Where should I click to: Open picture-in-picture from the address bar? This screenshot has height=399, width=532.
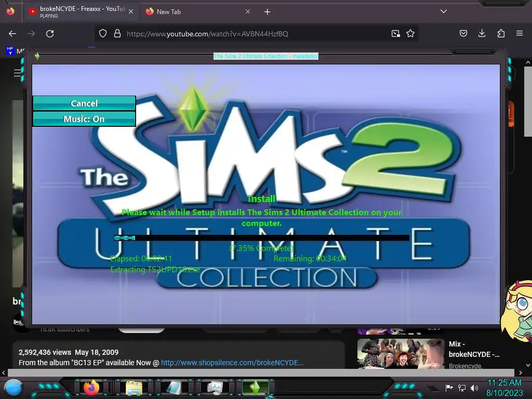click(395, 34)
